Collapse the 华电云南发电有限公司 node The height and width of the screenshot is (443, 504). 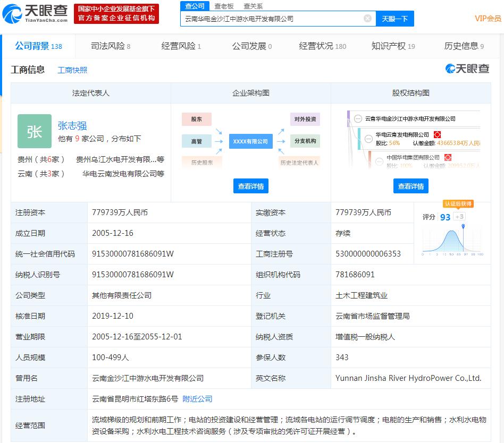[368, 139]
